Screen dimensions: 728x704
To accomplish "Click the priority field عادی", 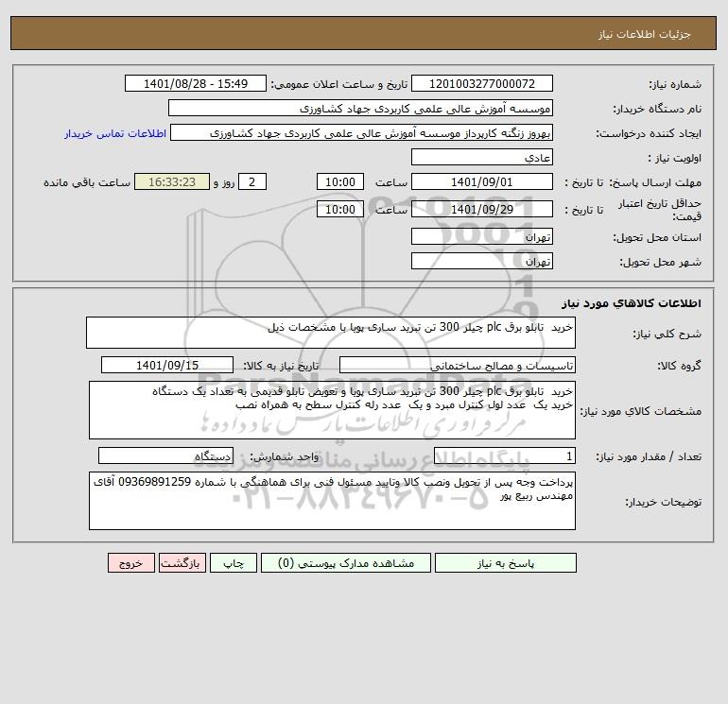I will coord(482,157).
